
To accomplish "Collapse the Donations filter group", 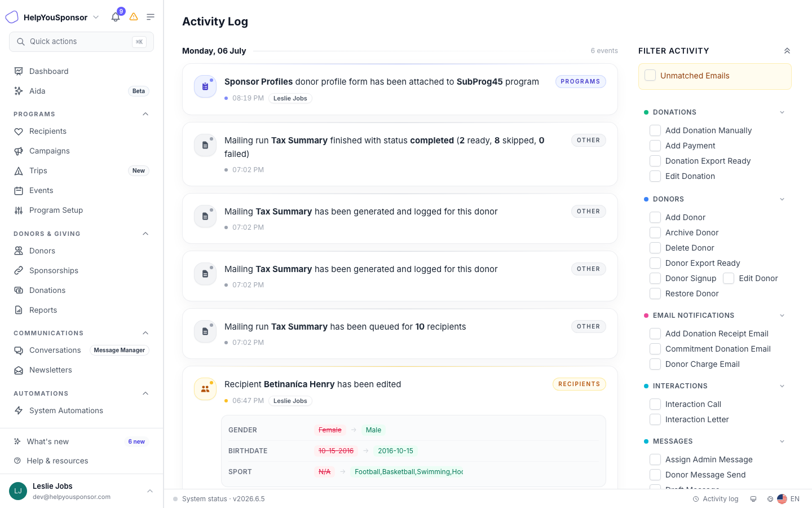I will 782,112.
